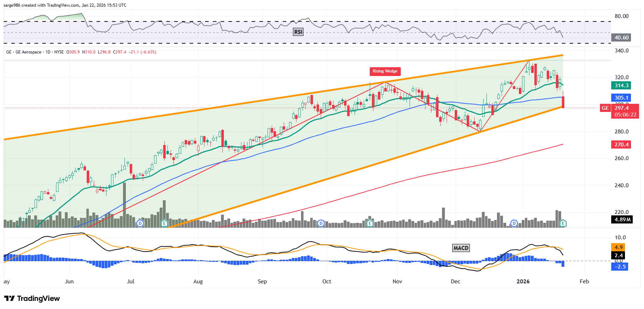Click the TradingView logo

[x=32, y=298]
